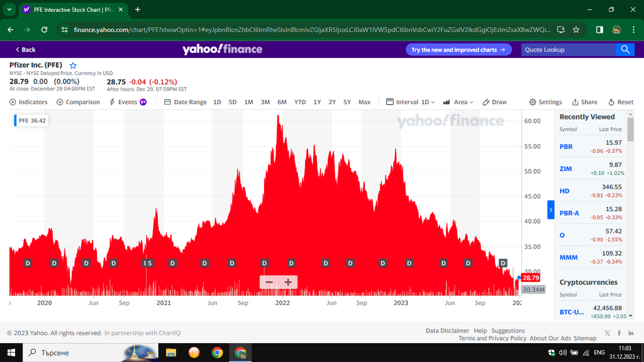Open O ticker in Recently Viewed
Image resolution: width=644 pixels, height=362 pixels.
point(562,235)
